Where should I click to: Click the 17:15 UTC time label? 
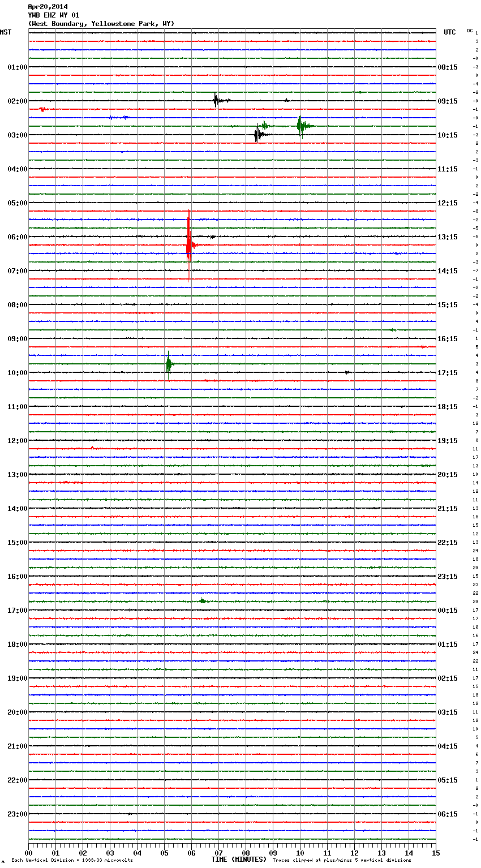[448, 372]
